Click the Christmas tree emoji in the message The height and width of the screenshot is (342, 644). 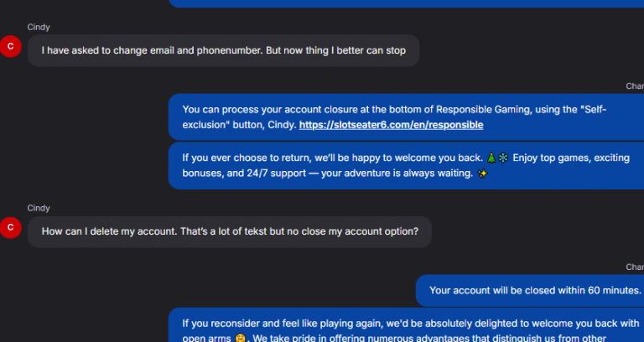[x=491, y=158]
